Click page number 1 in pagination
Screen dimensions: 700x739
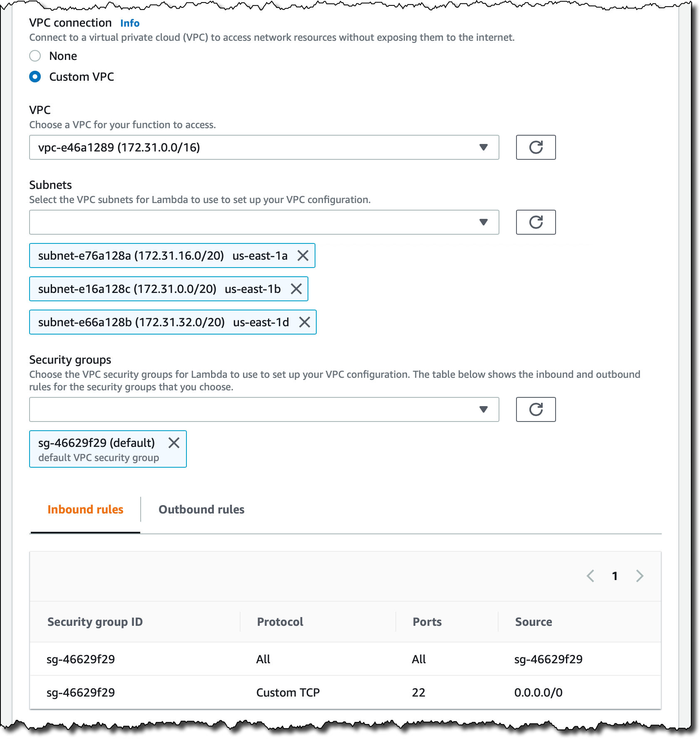point(615,576)
